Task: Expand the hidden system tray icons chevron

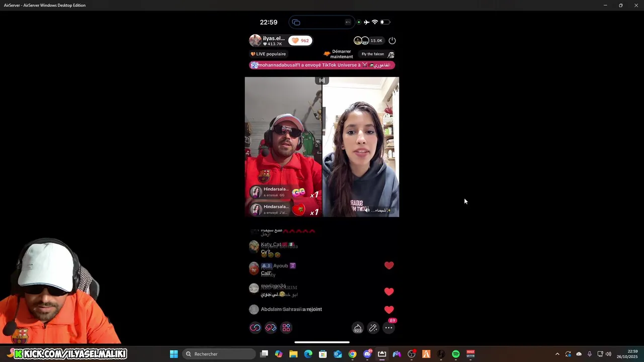Action: pyautogui.click(x=557, y=354)
